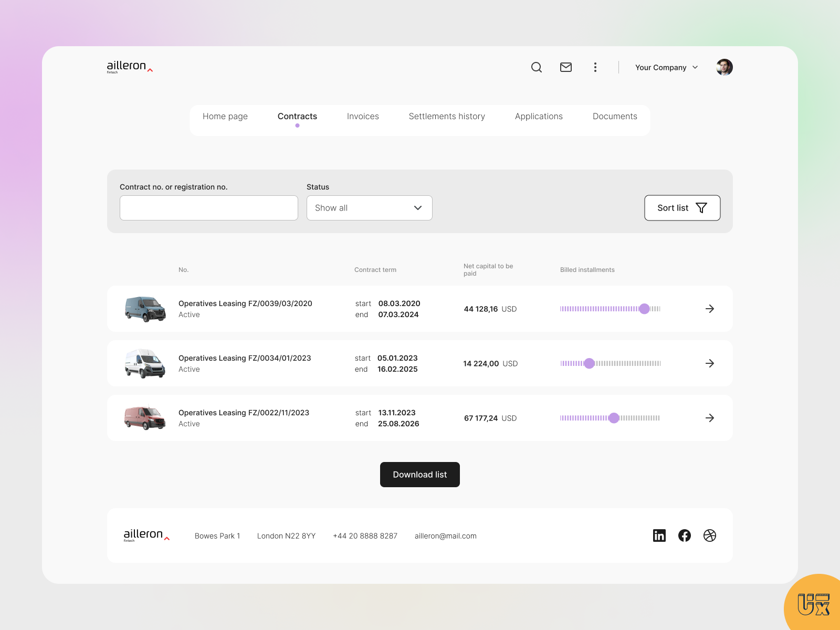
Task: Open the Dribbble icon in the footer
Action: [x=709, y=535]
